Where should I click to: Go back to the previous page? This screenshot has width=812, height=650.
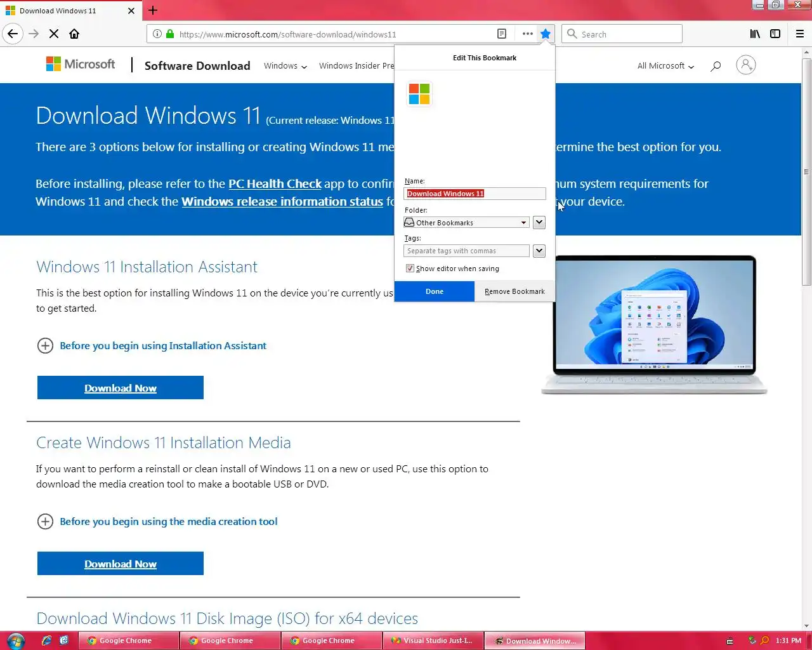pyautogui.click(x=13, y=34)
